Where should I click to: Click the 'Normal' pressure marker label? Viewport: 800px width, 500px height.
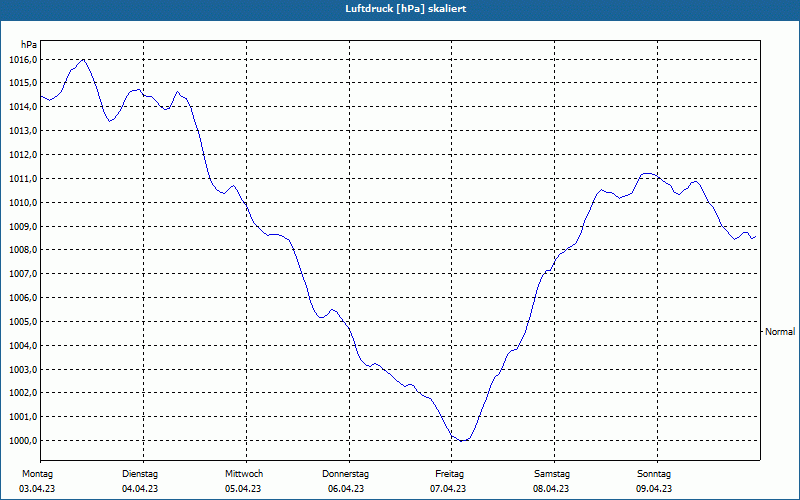click(780, 332)
